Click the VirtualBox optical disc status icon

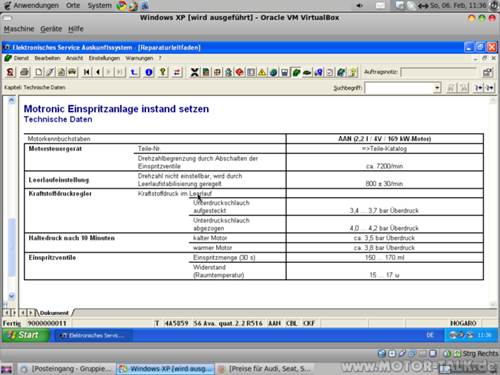coord(392,354)
